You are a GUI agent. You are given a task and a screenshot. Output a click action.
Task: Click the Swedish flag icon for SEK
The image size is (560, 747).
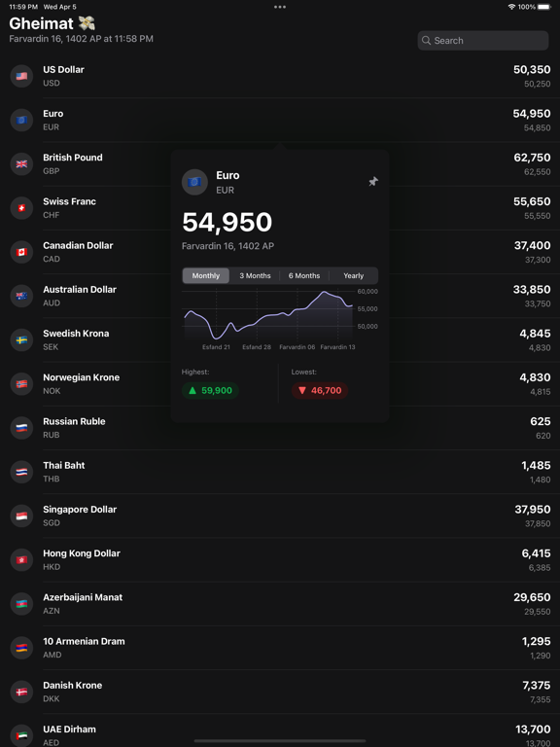click(21, 340)
